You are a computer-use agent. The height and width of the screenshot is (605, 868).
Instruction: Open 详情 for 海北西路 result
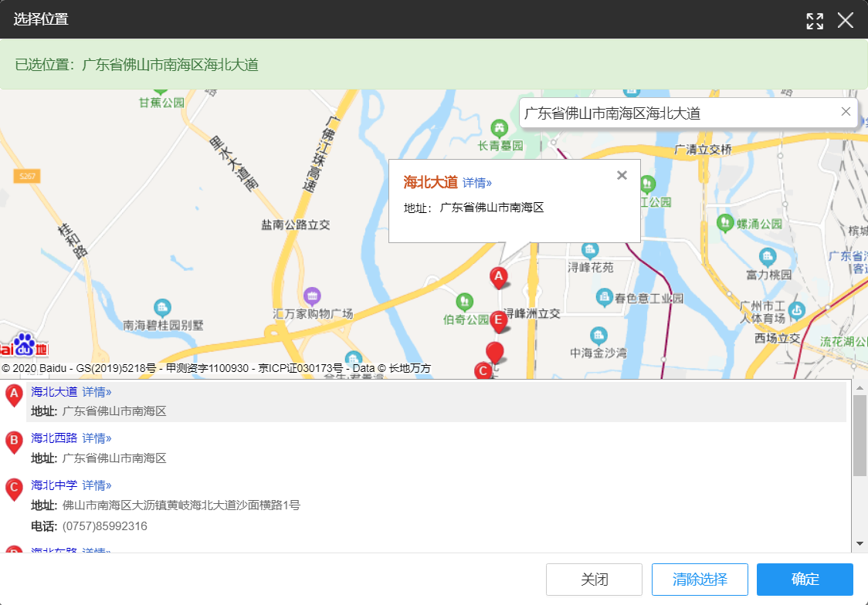[x=97, y=438]
